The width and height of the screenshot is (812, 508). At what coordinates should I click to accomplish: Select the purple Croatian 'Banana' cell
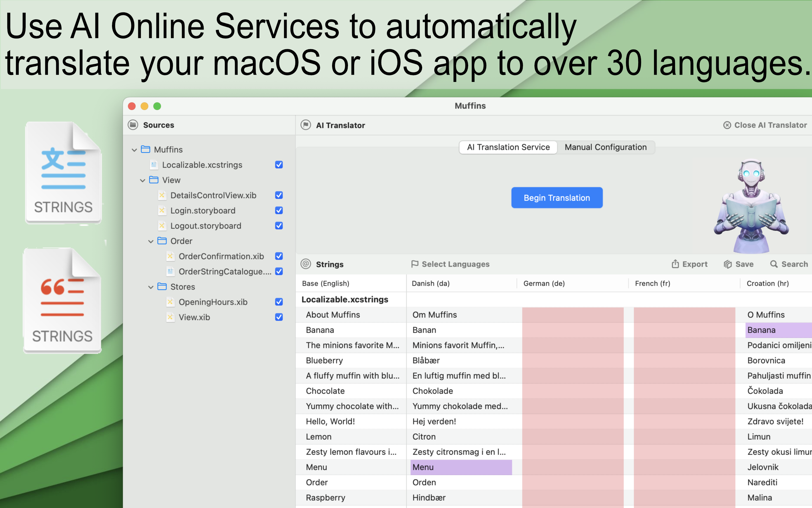779,330
